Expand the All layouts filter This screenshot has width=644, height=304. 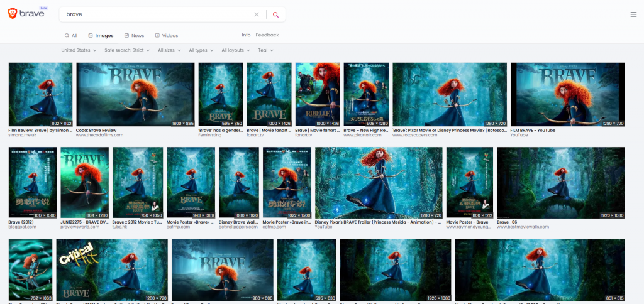pos(236,50)
